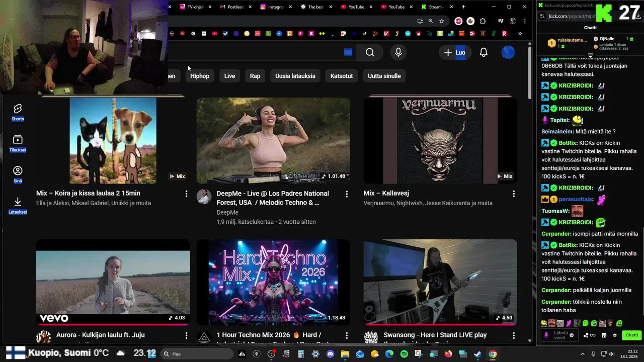Image resolution: width=644 pixels, height=362 pixels.
Task: Open options menu for Swansong video
Action: click(514, 335)
